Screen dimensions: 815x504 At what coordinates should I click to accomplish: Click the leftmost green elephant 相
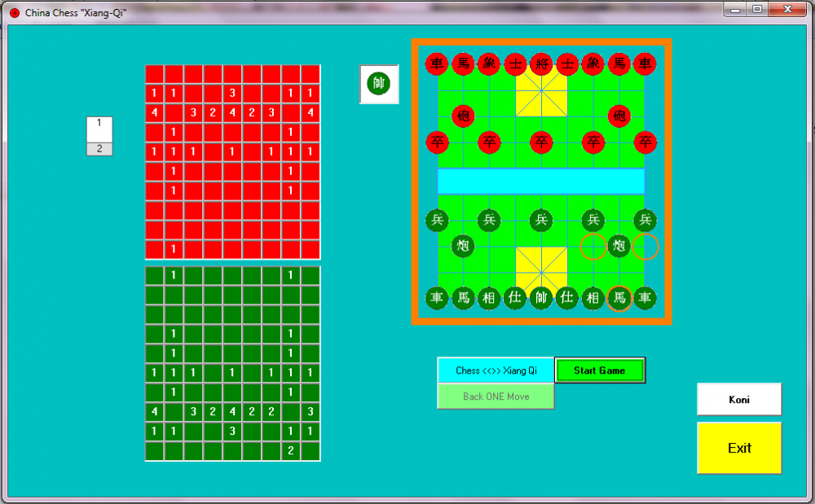tap(489, 298)
